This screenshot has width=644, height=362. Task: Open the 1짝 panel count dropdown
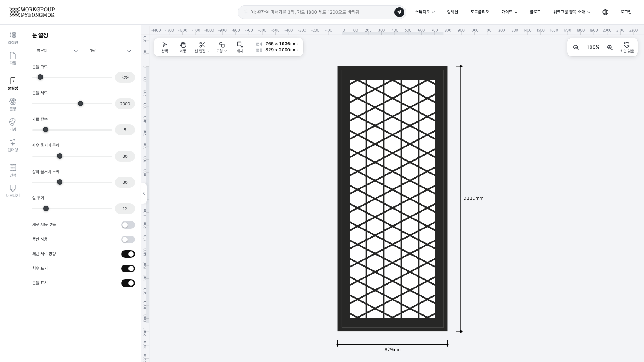pos(110,51)
